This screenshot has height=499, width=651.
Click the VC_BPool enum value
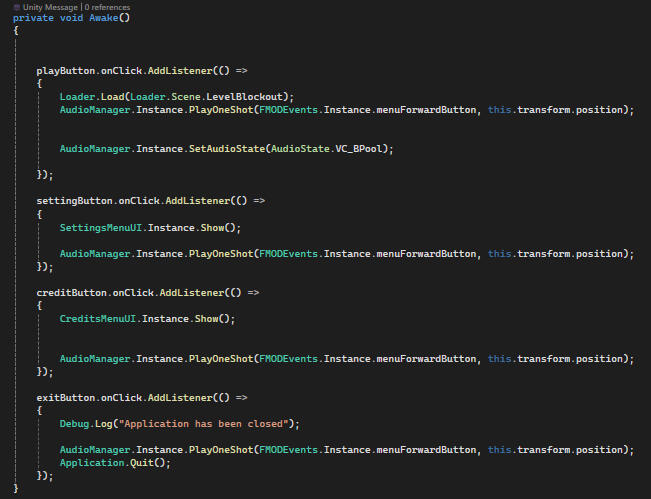[x=362, y=149]
